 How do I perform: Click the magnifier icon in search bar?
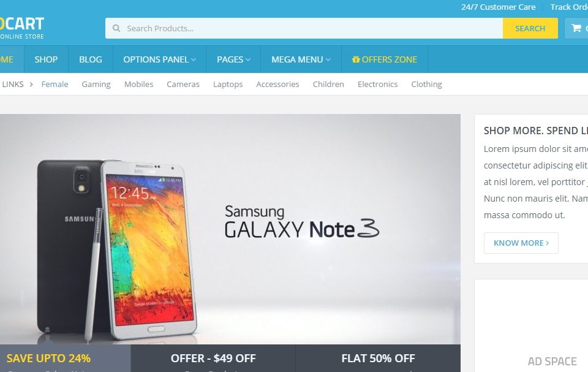[116, 28]
